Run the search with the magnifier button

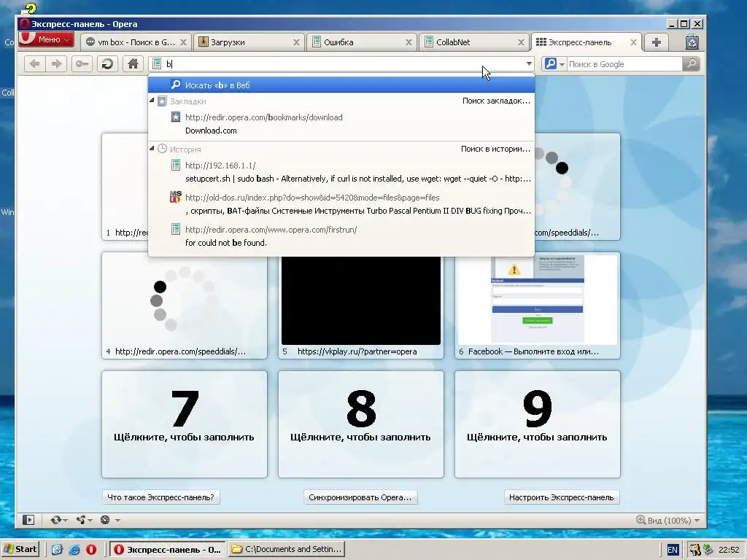[692, 64]
